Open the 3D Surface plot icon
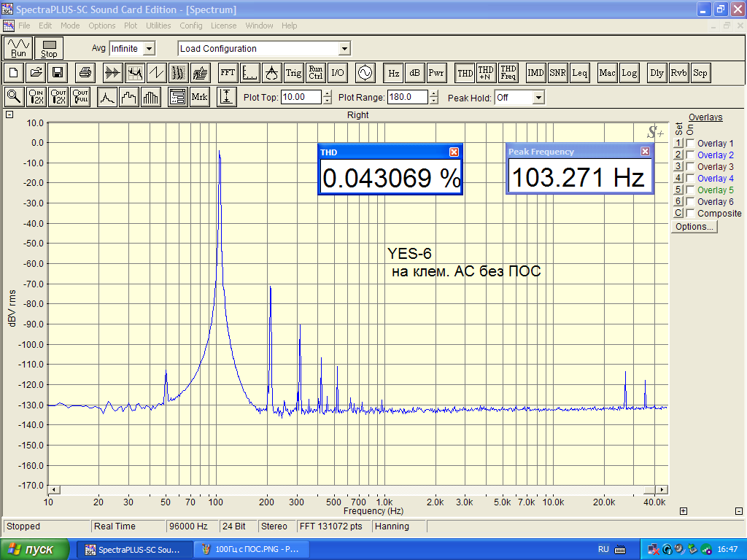Image resolution: width=747 pixels, height=560 pixels. coord(201,72)
